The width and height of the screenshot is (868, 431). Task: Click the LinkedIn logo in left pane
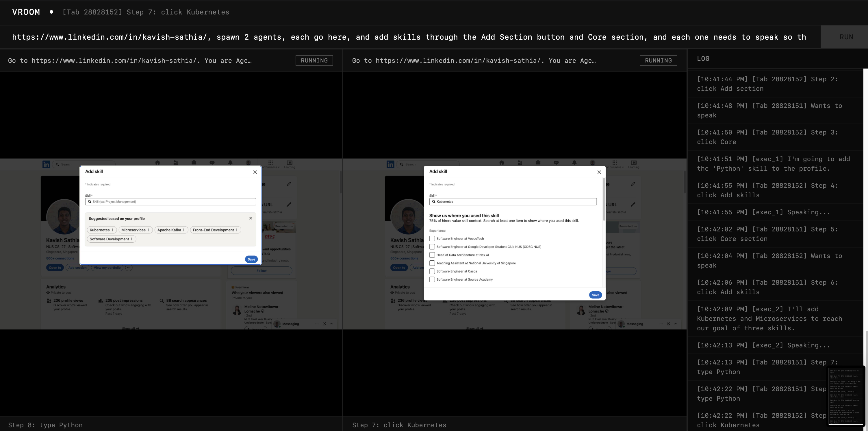[x=46, y=164]
